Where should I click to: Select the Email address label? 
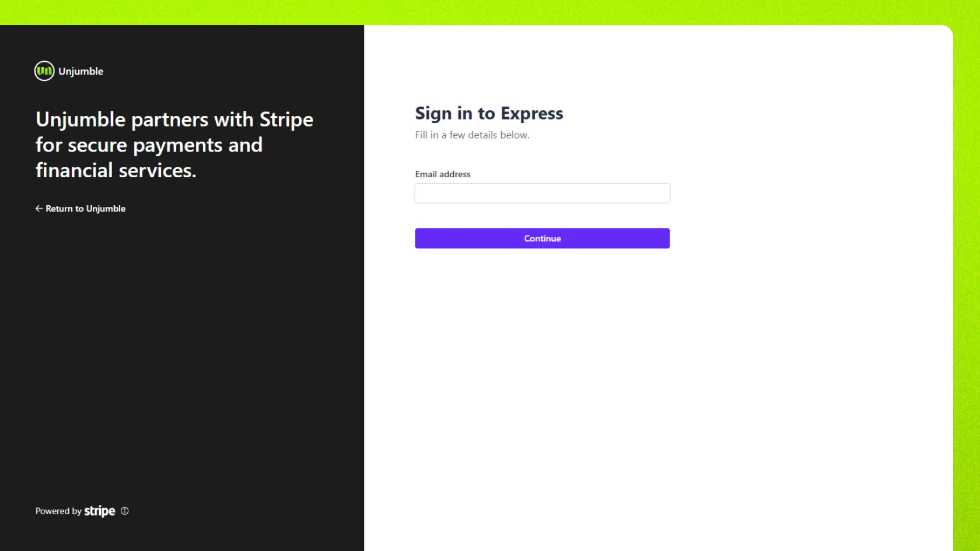pyautogui.click(x=442, y=174)
